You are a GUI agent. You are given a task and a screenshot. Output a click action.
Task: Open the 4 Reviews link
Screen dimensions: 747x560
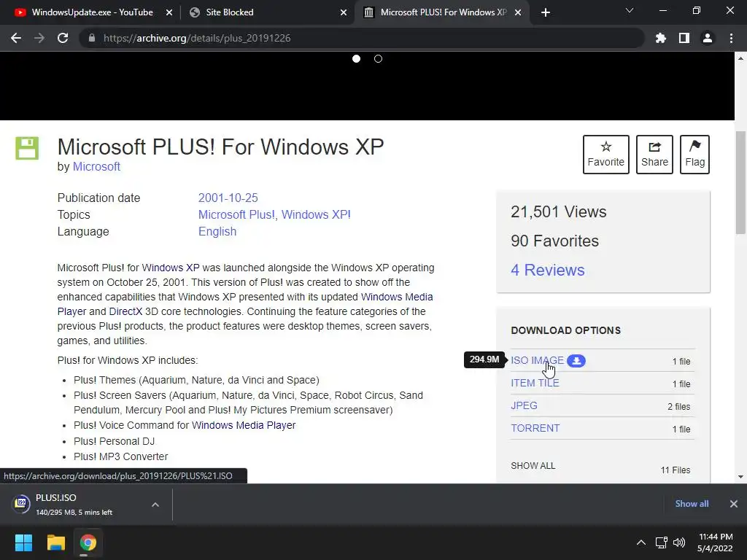[547, 270]
